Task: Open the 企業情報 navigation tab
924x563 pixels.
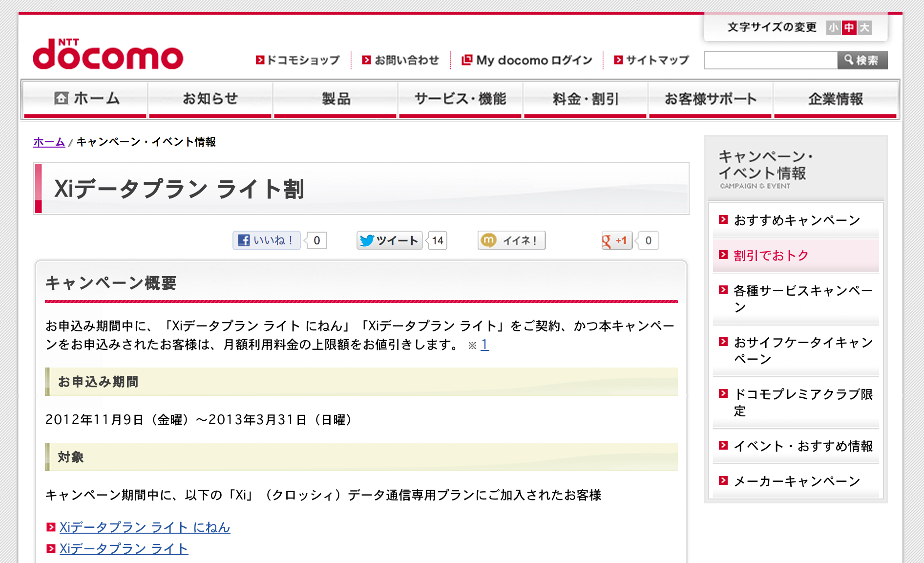Action: point(835,100)
